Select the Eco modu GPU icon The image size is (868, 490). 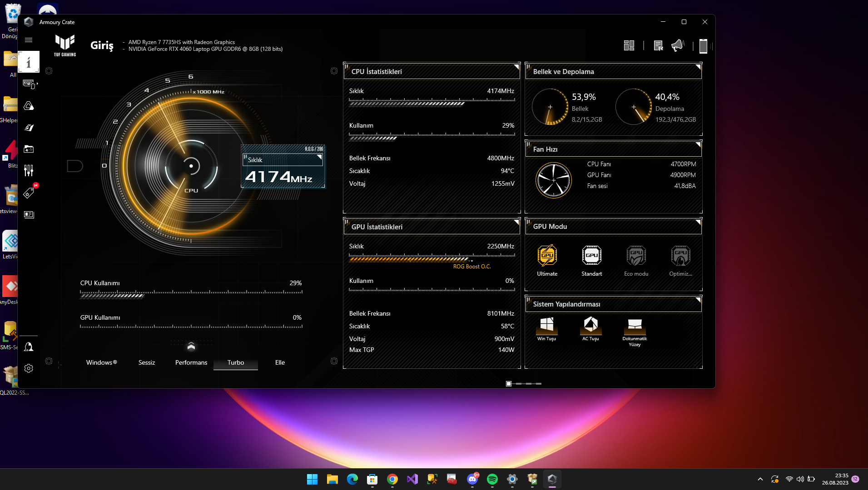pos(636,256)
